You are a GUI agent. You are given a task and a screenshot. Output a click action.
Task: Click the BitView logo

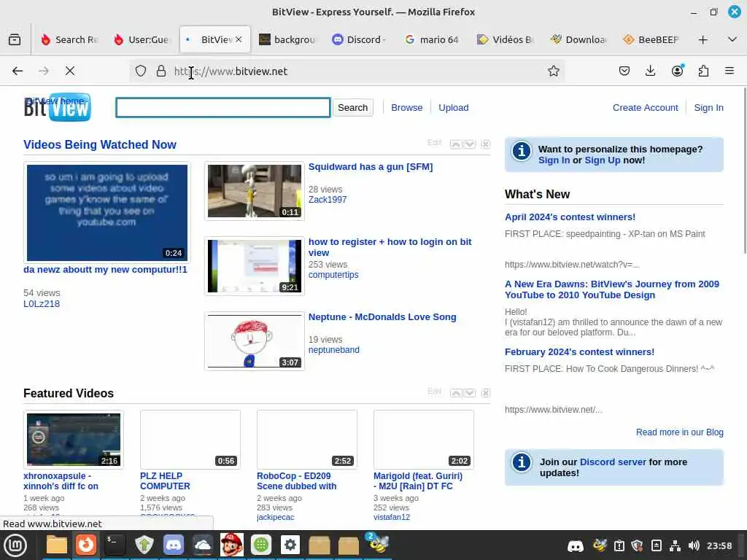(57, 107)
